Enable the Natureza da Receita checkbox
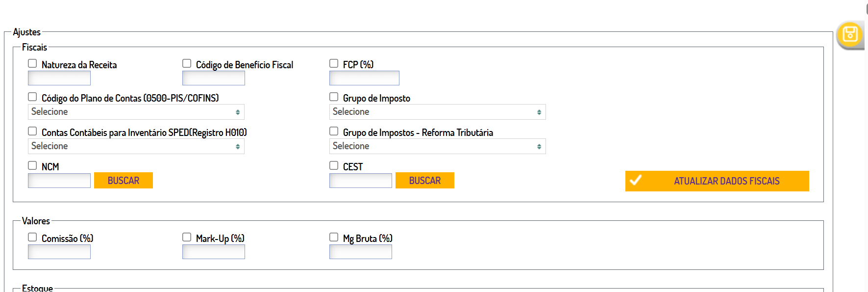This screenshot has height=292, width=868. [32, 63]
